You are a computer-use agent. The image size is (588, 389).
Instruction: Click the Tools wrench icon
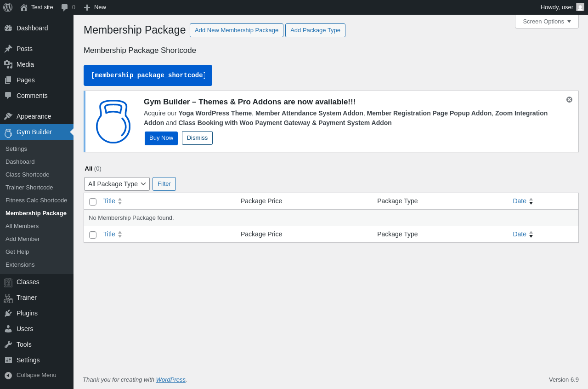tap(8, 345)
